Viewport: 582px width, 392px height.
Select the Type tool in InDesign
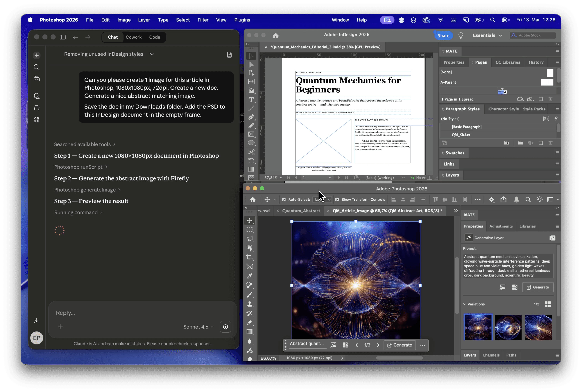click(x=251, y=100)
